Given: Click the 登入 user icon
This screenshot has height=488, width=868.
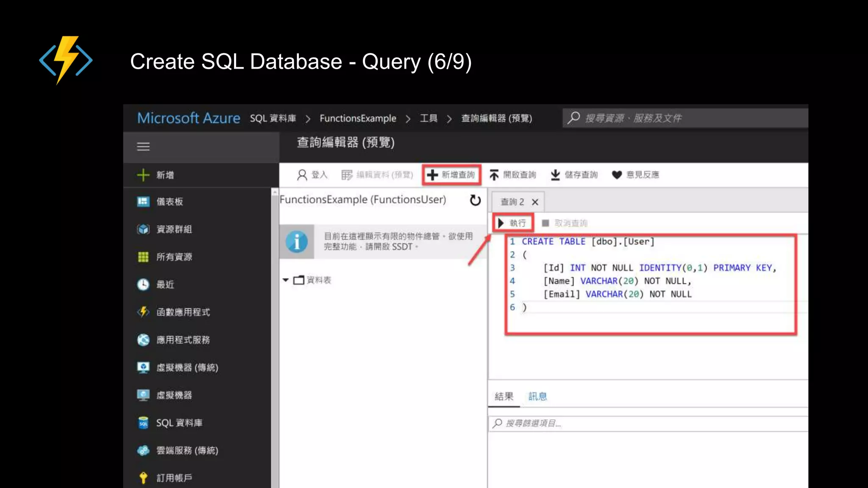Looking at the screenshot, I should [302, 175].
